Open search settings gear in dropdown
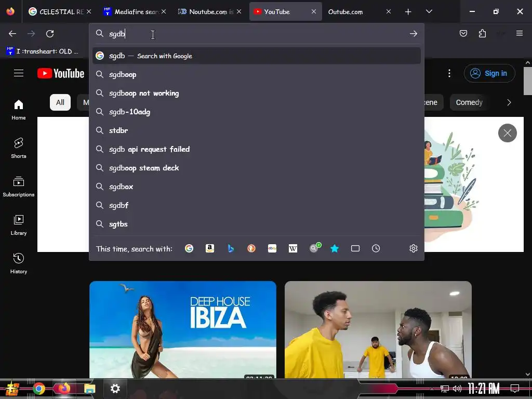Viewport: 532px width, 399px height. click(413, 248)
